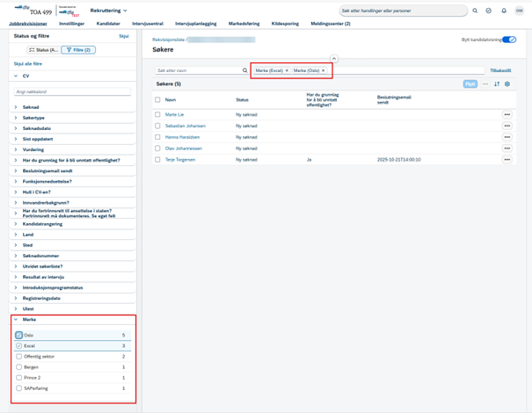This screenshot has width=532, height=413.
Task: Tick checkbox for Sebastian Johansen
Action: click(157, 126)
